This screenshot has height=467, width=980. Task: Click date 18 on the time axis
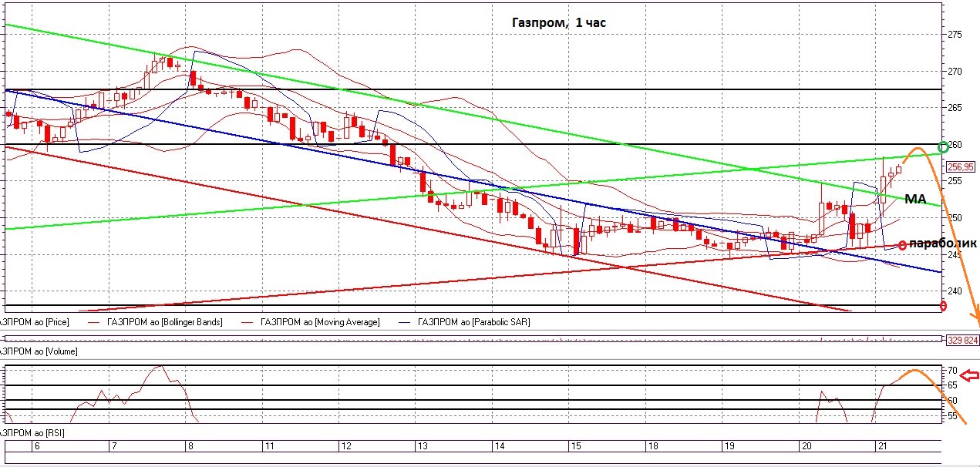tap(653, 446)
